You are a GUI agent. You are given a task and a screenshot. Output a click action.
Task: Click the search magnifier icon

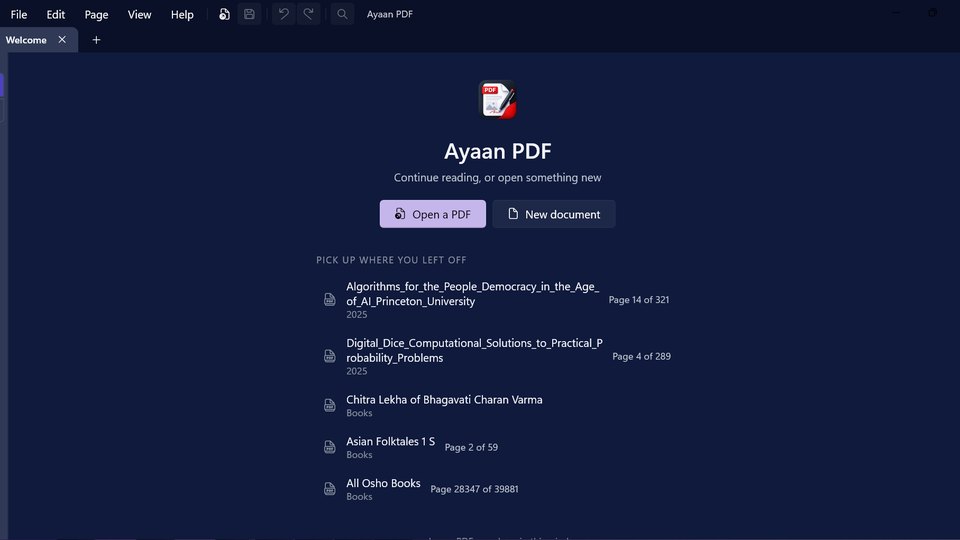tap(342, 14)
